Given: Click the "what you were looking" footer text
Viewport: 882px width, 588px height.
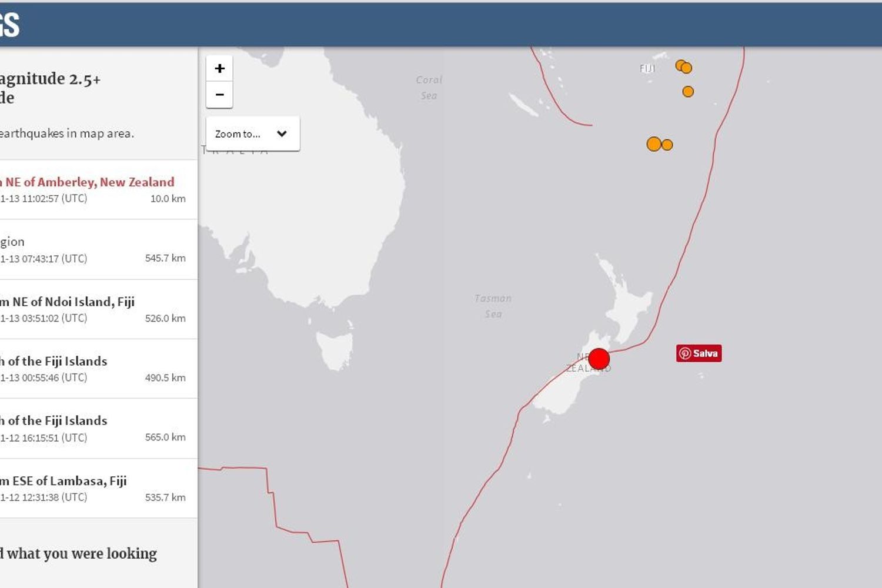Looking at the screenshot, I should tap(79, 554).
